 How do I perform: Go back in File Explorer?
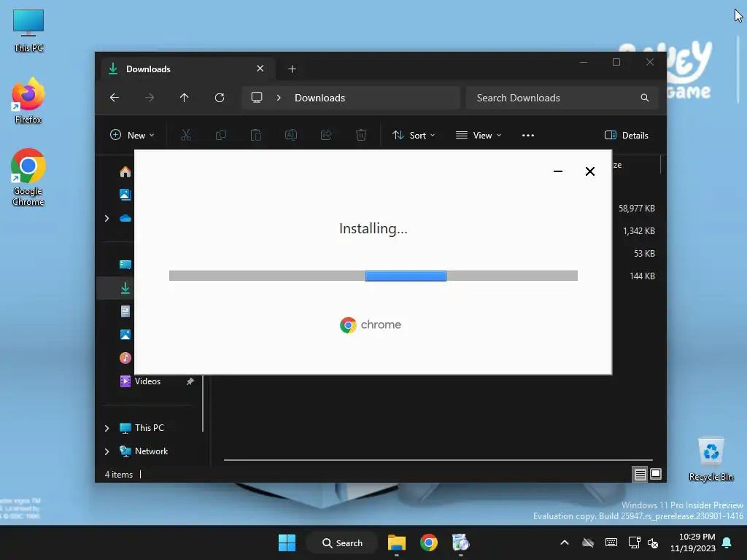(115, 98)
